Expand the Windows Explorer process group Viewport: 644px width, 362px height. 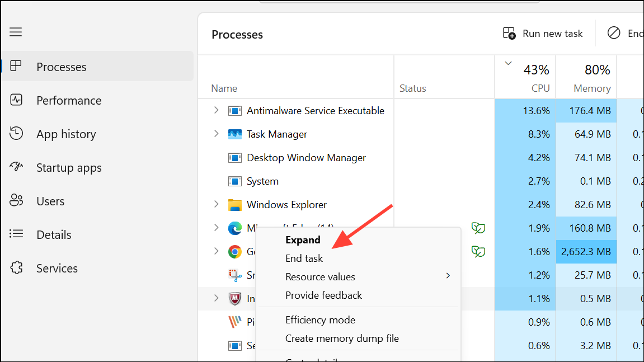217,204
